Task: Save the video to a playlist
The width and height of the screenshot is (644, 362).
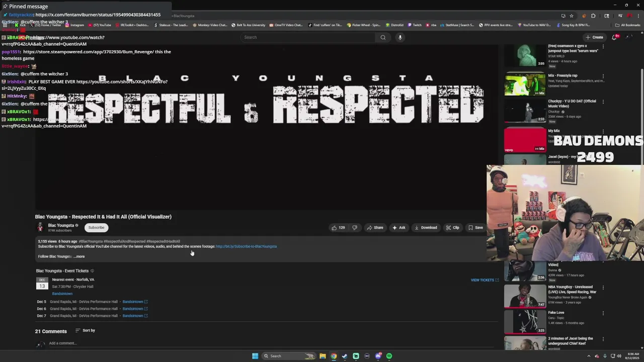Action: click(475, 228)
